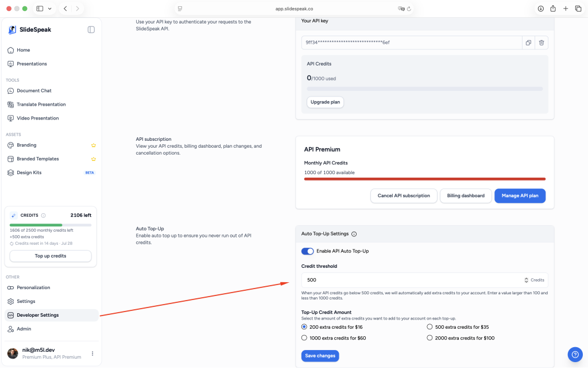The height and width of the screenshot is (369, 588).
Task: Expand Safari sidebar dropdown chevron
Action: click(x=49, y=9)
